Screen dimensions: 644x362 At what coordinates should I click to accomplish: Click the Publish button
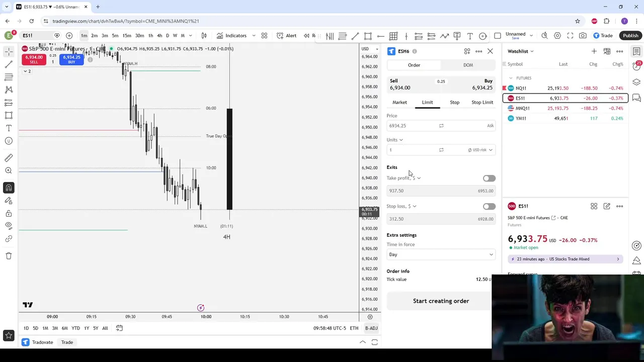pos(630,36)
